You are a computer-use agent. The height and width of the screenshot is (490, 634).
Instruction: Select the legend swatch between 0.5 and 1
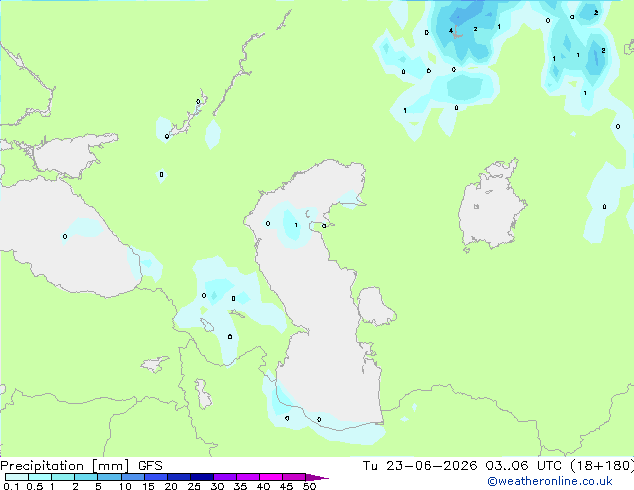[40, 477]
